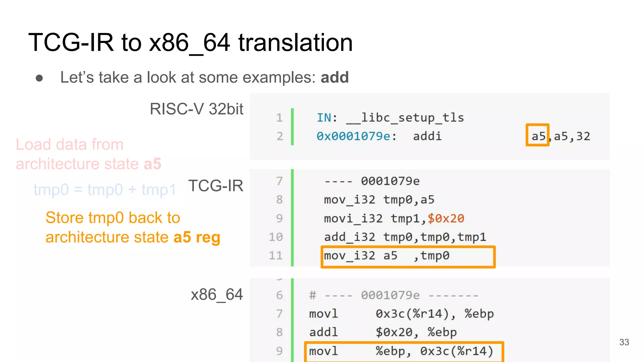
Task: Click the red $0x20 immediate value
Action: tap(446, 218)
